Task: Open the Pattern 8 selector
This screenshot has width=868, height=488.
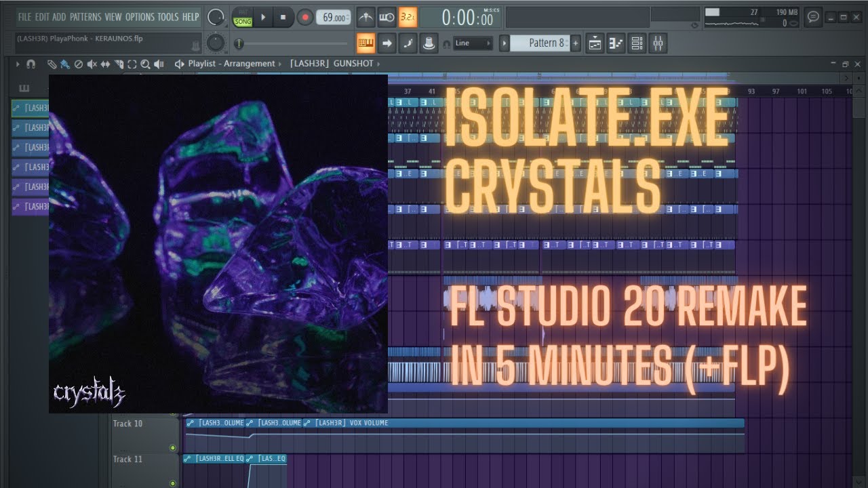Action: [x=540, y=43]
